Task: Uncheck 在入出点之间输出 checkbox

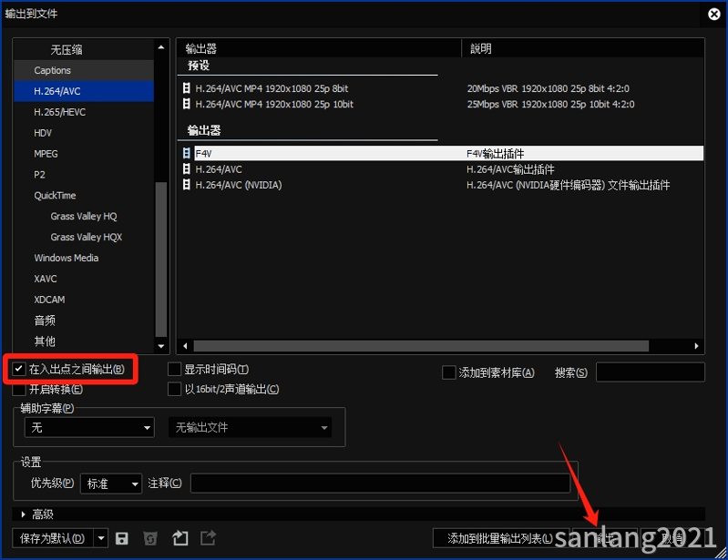Action: point(18,370)
